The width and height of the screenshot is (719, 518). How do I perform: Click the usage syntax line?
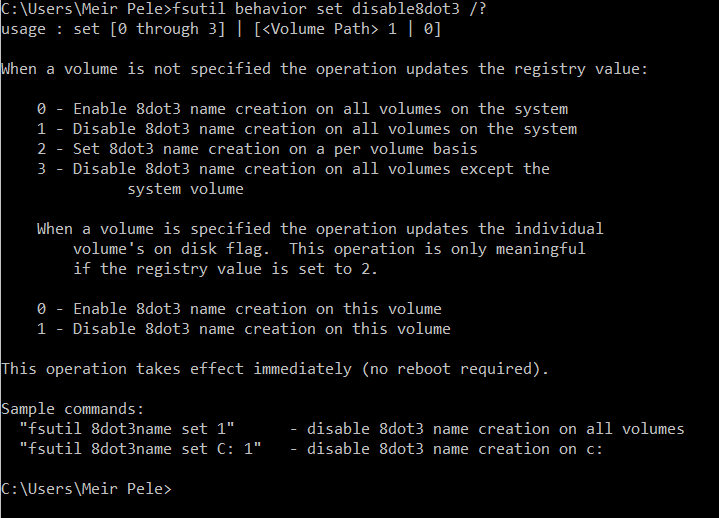coord(221,29)
